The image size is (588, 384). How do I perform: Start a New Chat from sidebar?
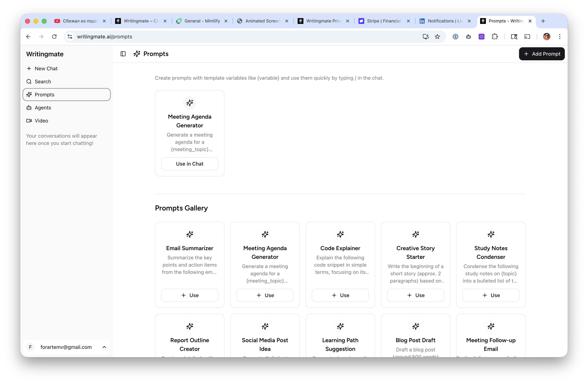coord(66,68)
